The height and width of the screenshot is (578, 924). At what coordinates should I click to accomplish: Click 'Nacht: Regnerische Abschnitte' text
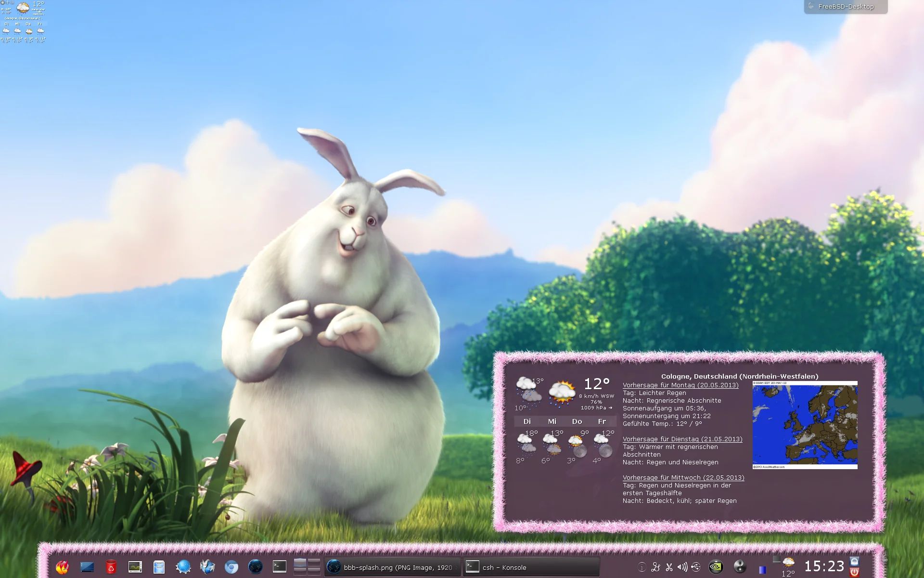[x=672, y=401]
